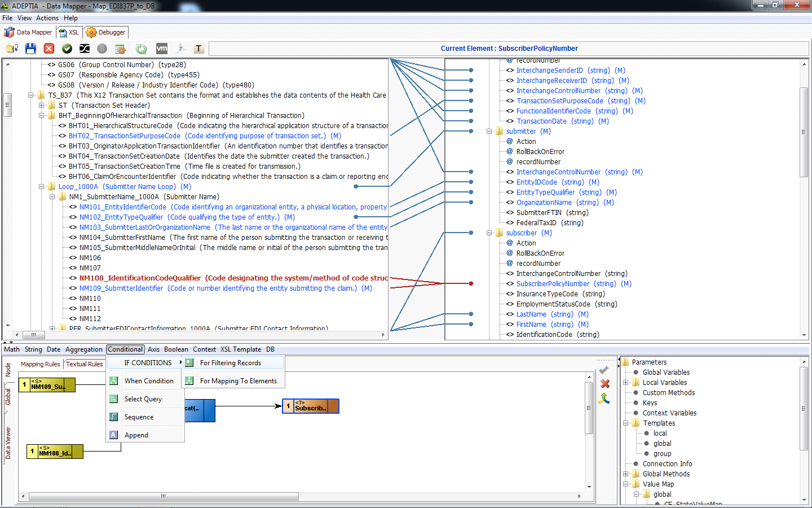
Task: Collapse the Loop_1000A Submitter Name Loop
Action: 41,187
